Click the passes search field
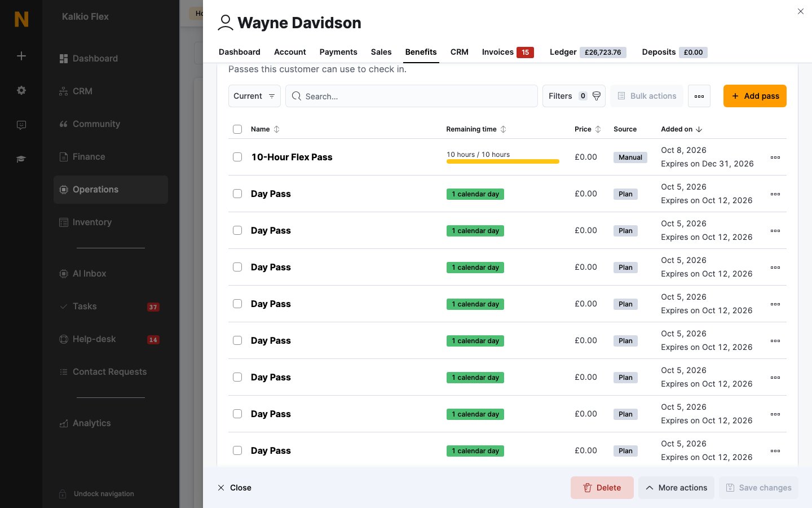This screenshot has width=812, height=508. (412, 96)
